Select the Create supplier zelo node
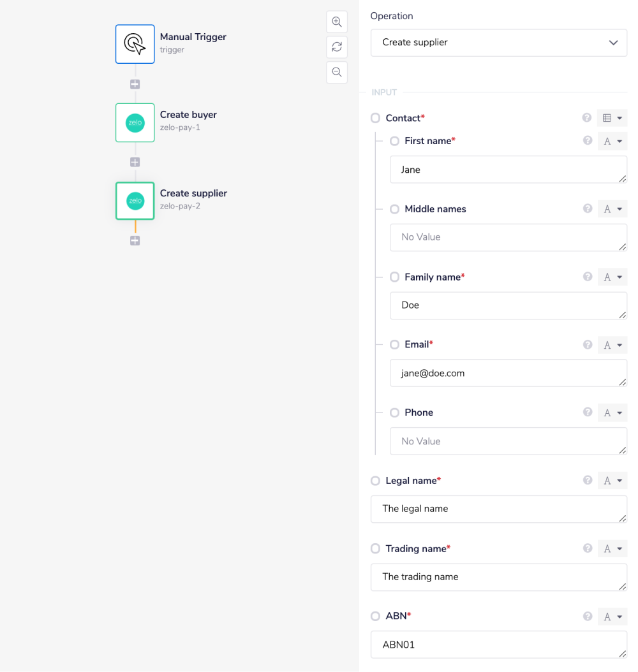638x672 pixels. pos(135,201)
